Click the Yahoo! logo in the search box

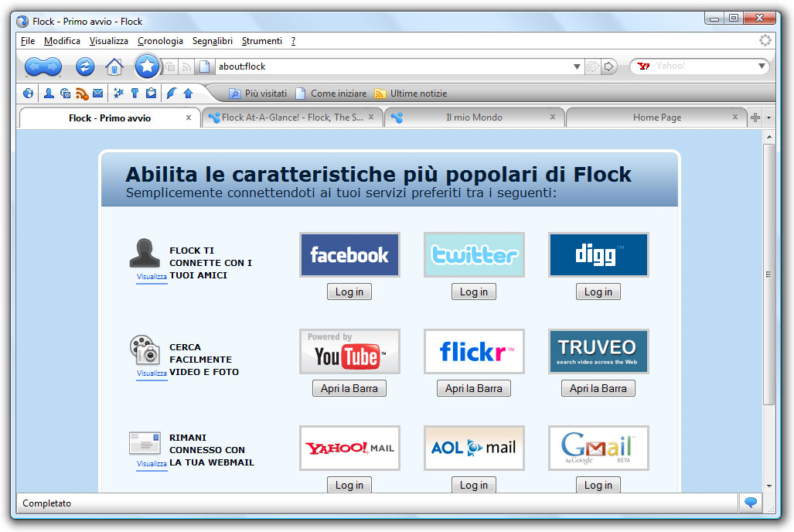tap(643, 66)
